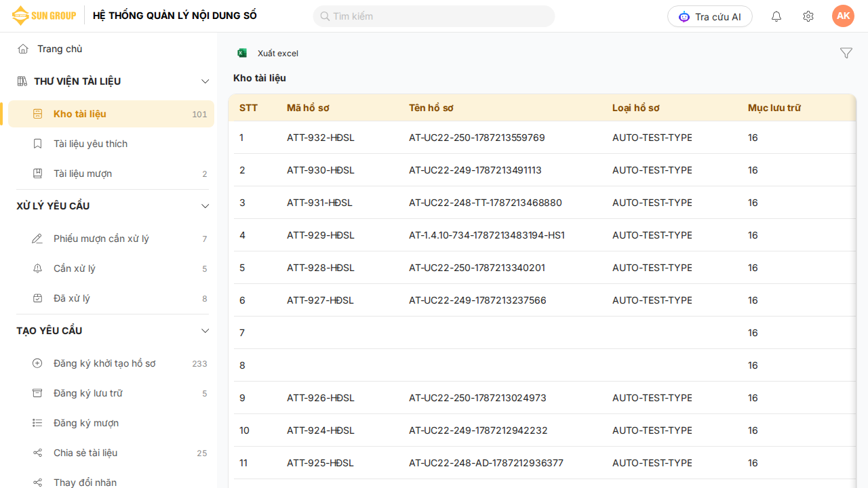Select record ATT-926-HĐSL
Viewport: 868px width, 488px height.
pyautogui.click(x=321, y=398)
